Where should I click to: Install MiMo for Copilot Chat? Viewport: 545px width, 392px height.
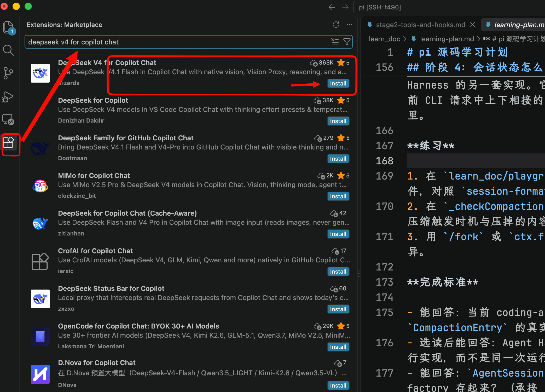[338, 197]
